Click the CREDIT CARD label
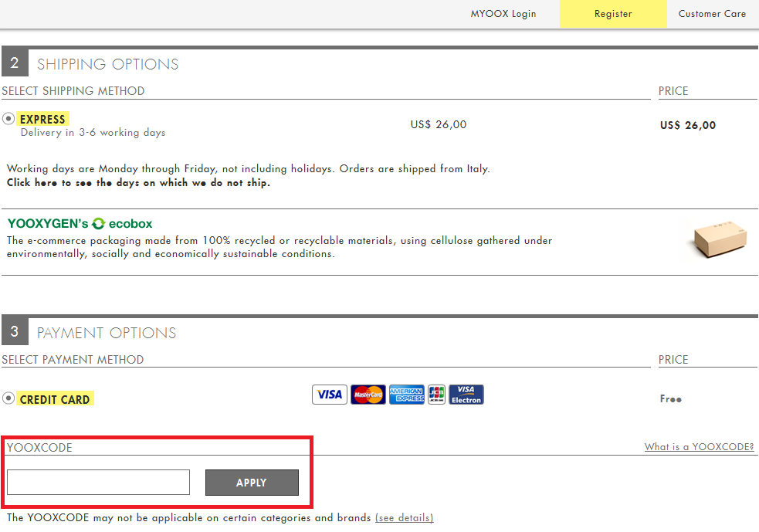 55,399
